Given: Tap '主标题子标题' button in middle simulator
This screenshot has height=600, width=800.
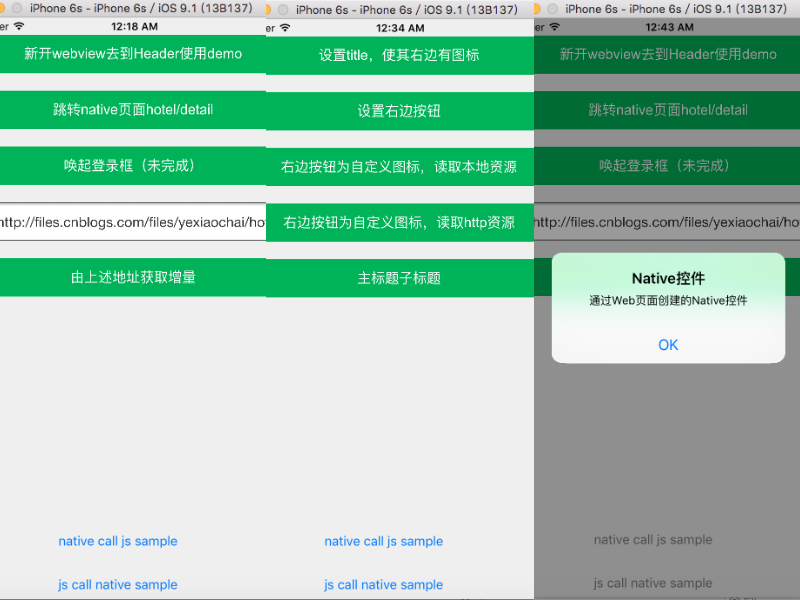Looking at the screenshot, I should coord(399,278).
